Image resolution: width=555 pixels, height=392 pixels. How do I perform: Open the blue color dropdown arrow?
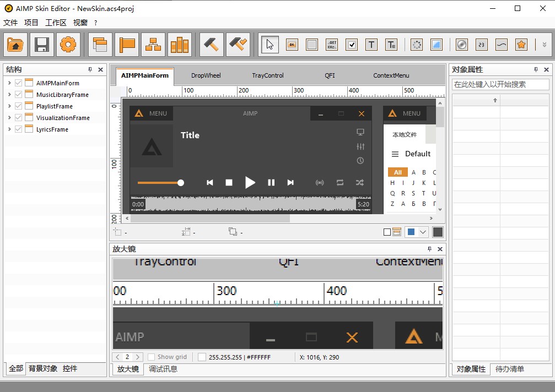[x=423, y=232]
